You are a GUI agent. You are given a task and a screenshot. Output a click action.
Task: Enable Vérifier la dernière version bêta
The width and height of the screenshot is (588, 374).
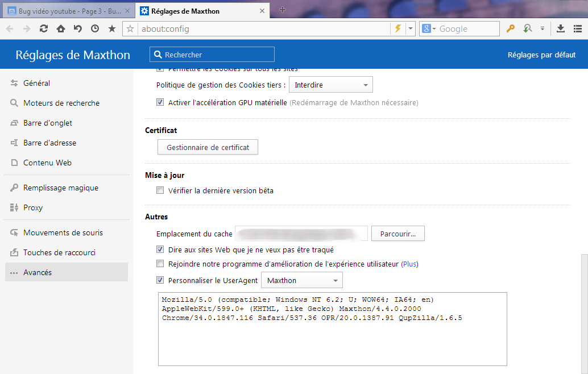[160, 190]
